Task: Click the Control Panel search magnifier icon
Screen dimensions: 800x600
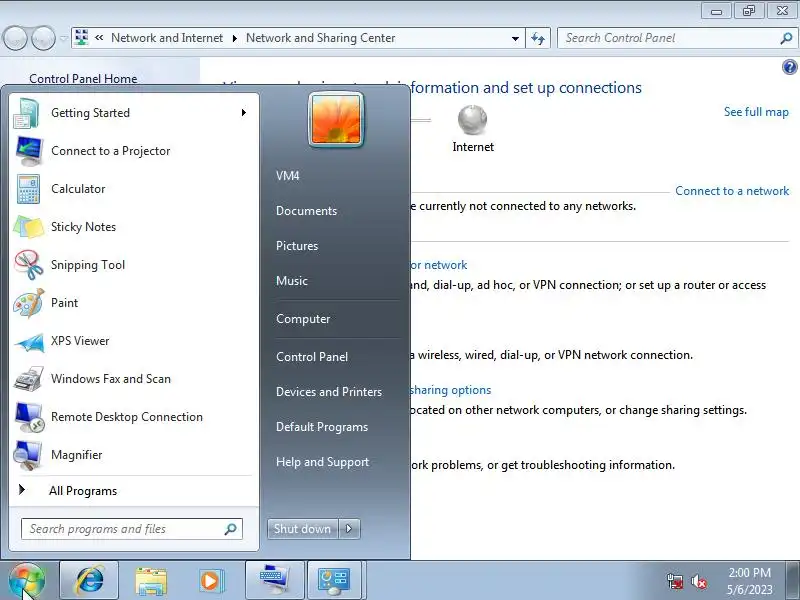Action: [x=786, y=38]
